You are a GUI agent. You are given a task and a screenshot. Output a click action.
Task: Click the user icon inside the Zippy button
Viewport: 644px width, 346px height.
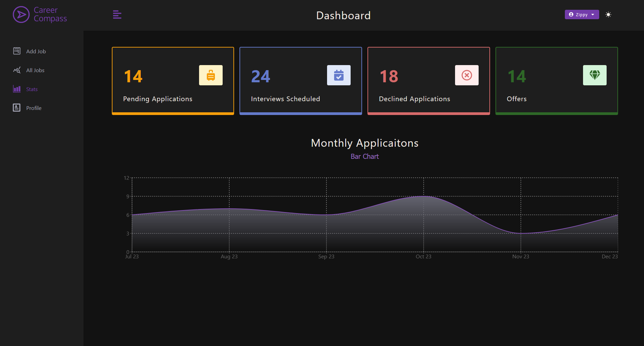point(571,15)
